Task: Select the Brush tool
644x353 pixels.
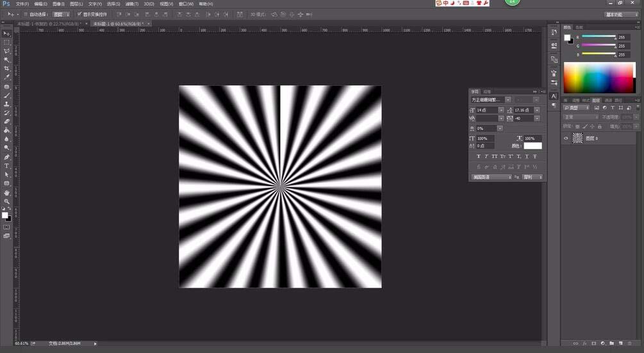Action: 6,95
